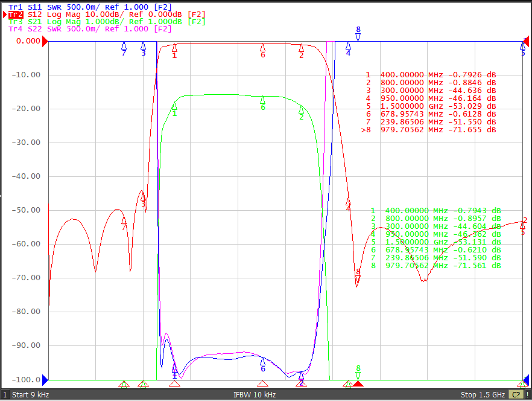Click blue marker 8 triangle above the graph
Screen dimensions: 532x401
point(358,37)
